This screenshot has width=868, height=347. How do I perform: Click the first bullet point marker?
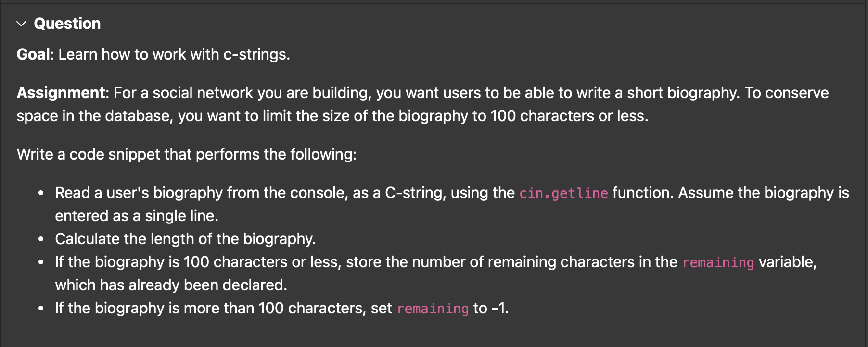coord(40,192)
